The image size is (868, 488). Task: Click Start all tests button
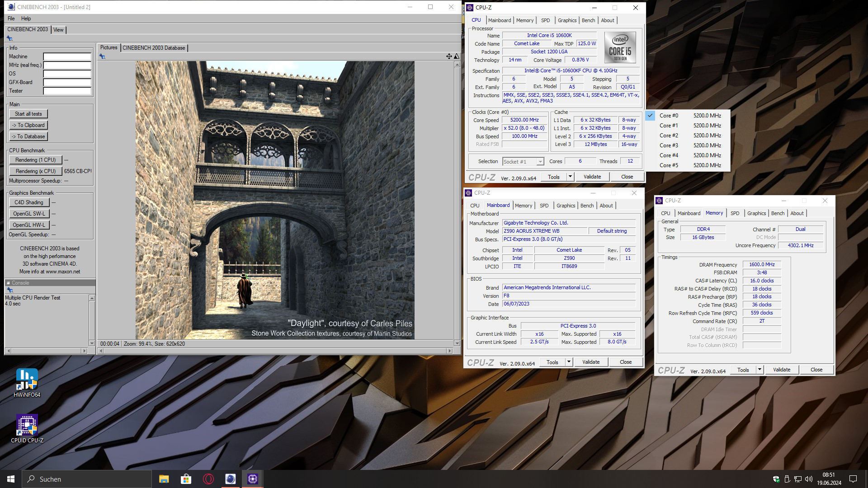coord(28,114)
